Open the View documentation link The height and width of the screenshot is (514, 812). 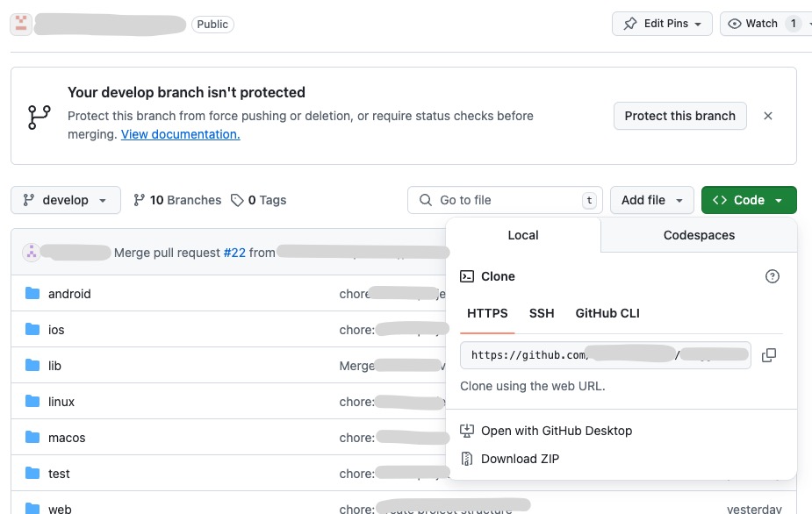pos(180,134)
